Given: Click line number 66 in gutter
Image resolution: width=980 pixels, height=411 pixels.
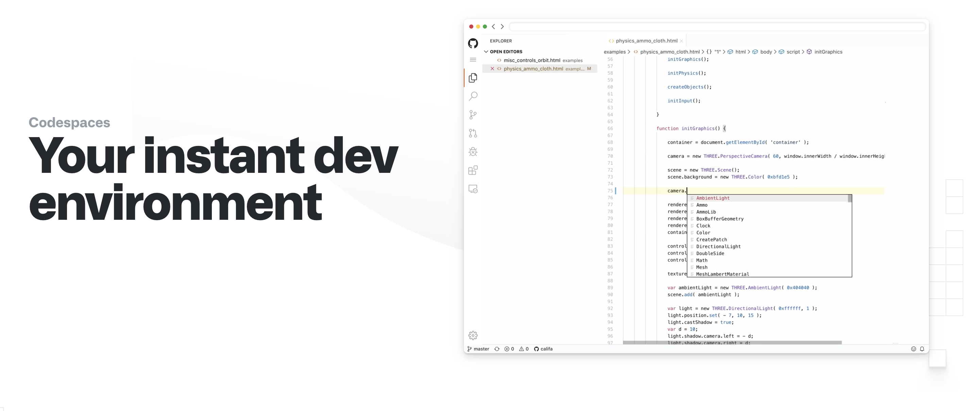Looking at the screenshot, I should pyautogui.click(x=610, y=129).
